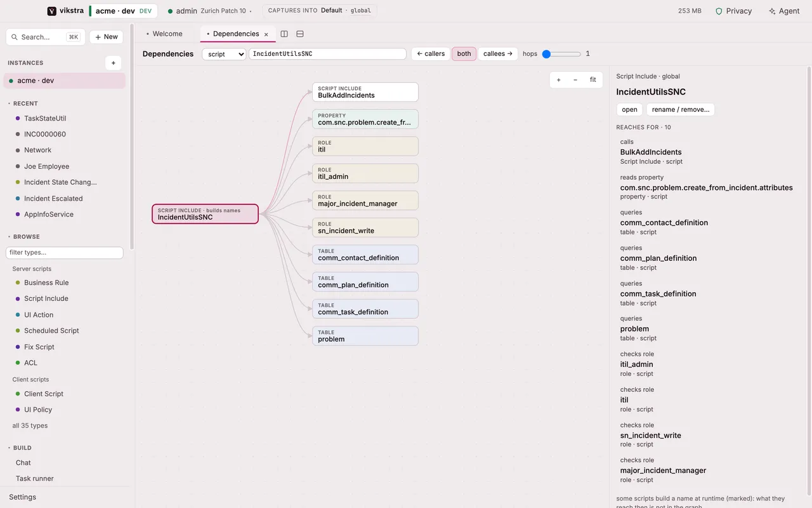Screen dimensions: 812x508
Task: Show callers only
Action: [x=431, y=54]
